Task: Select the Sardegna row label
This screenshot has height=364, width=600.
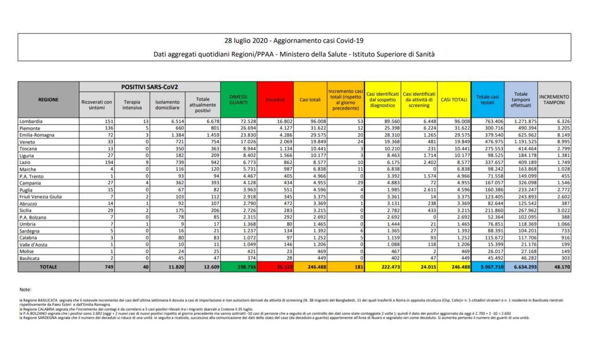Action: (30, 231)
